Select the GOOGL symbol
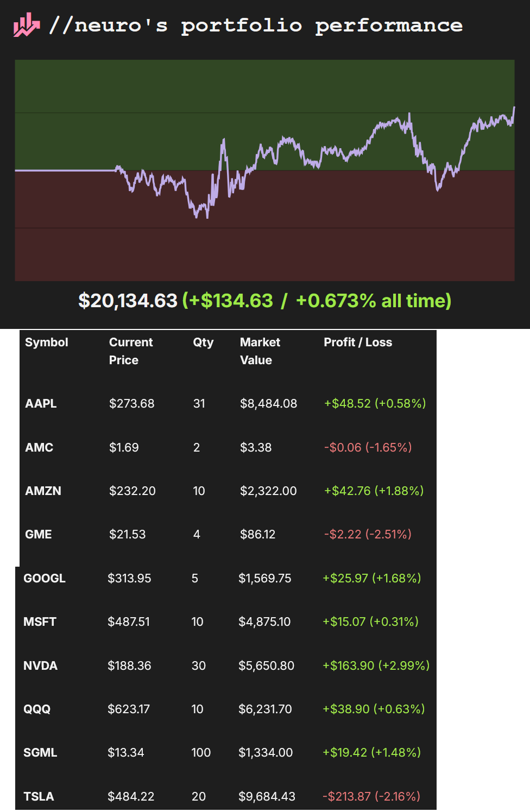The image size is (530, 812). 45,579
